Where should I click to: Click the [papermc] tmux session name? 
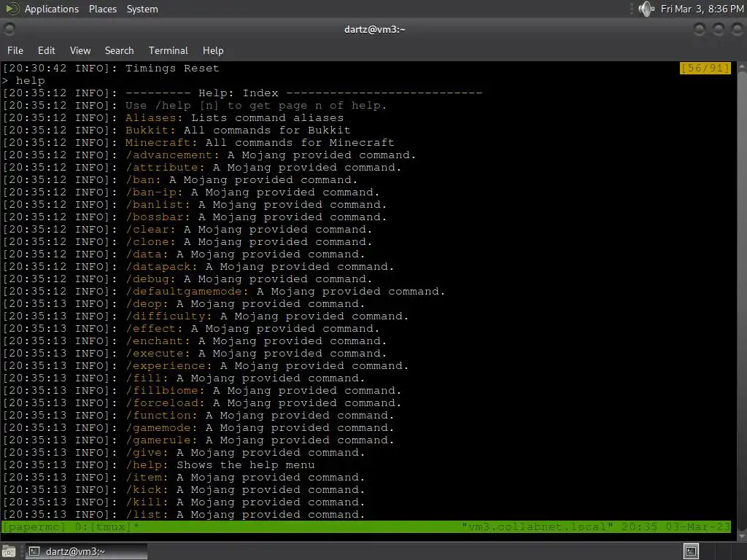click(34, 526)
